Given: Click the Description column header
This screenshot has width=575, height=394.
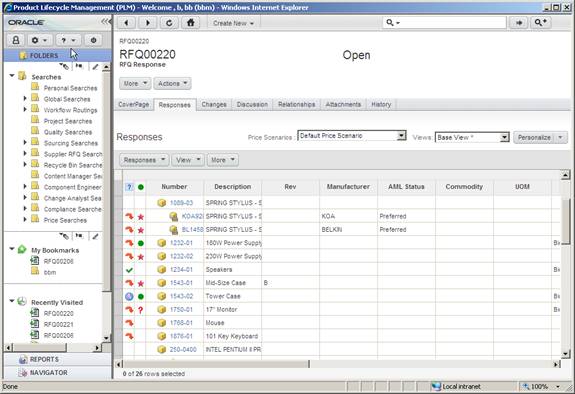Looking at the screenshot, I should click(232, 187).
